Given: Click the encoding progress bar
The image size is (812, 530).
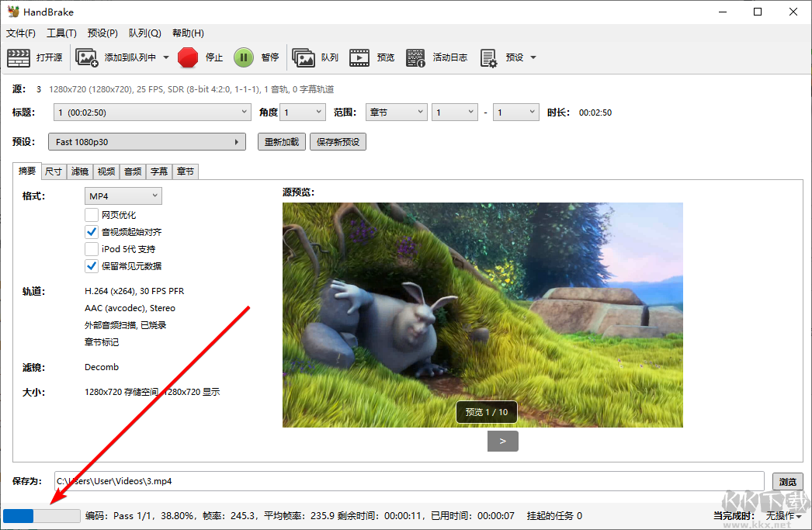Looking at the screenshot, I should [42, 516].
